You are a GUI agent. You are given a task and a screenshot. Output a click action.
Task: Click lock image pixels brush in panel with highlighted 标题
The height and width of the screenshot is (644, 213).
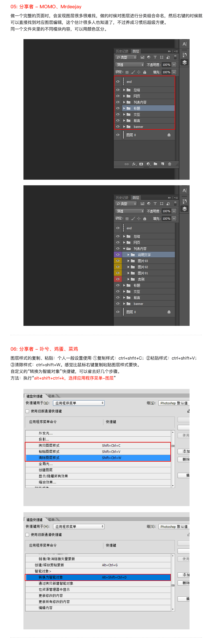tap(133, 72)
